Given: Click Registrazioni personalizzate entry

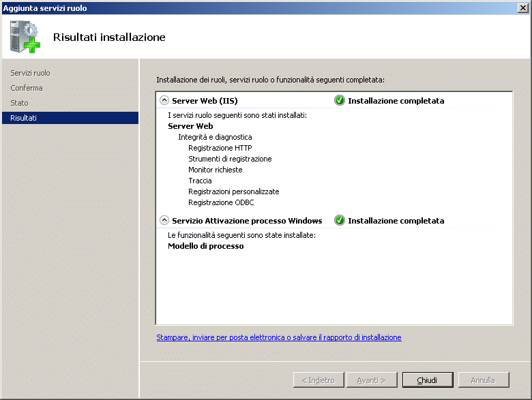Looking at the screenshot, I should [234, 191].
